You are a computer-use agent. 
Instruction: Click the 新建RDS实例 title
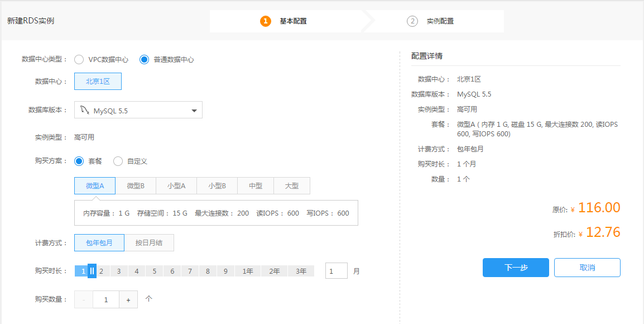pyautogui.click(x=31, y=21)
